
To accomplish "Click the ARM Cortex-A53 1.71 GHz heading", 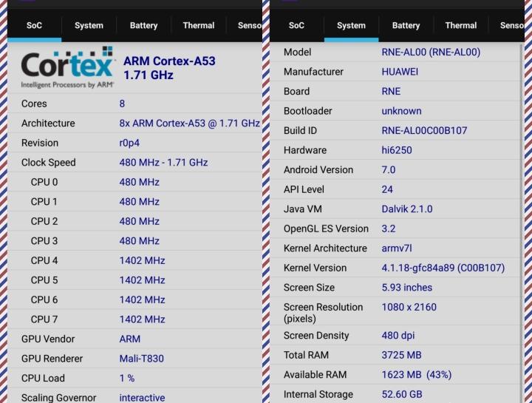I will [x=169, y=68].
